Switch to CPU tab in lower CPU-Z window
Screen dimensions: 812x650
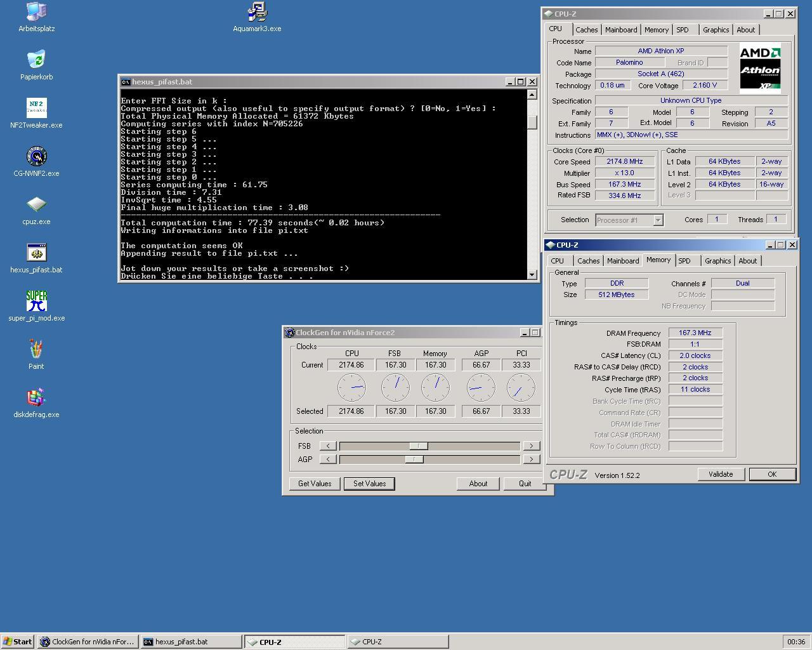[558, 261]
